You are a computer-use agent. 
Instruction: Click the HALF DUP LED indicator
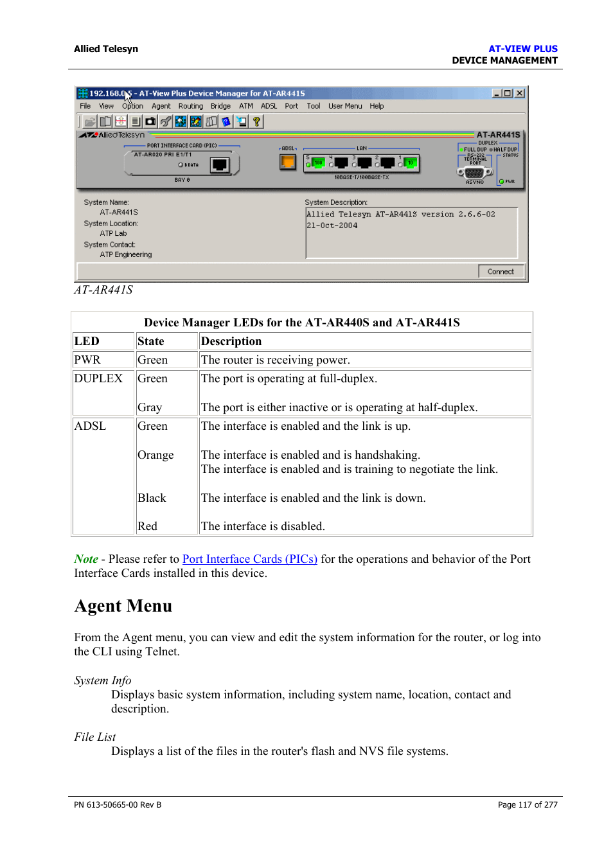click(492, 149)
